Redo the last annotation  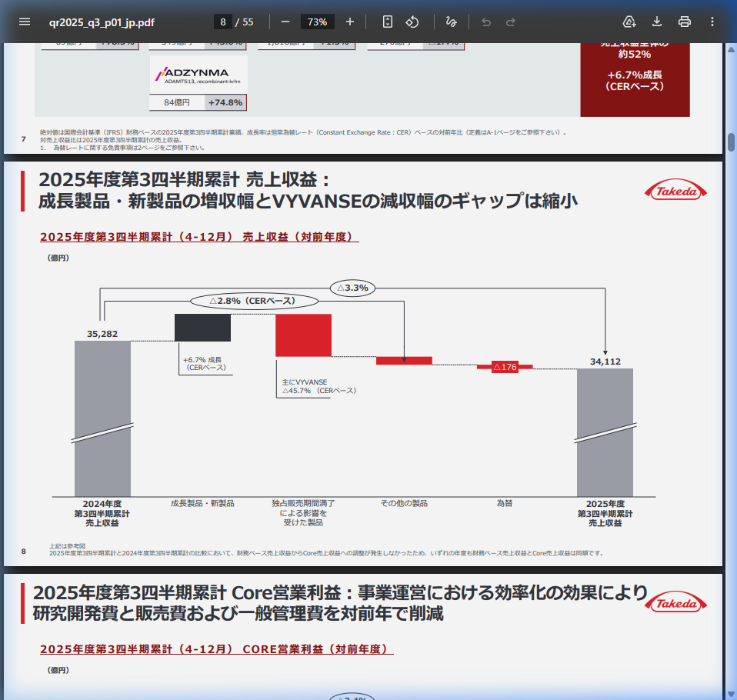click(x=511, y=22)
